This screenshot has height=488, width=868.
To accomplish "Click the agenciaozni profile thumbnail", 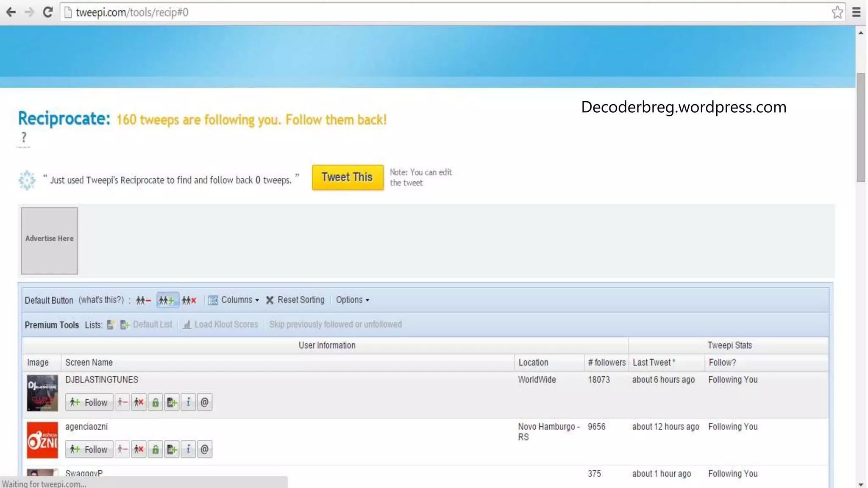I will tap(42, 440).
